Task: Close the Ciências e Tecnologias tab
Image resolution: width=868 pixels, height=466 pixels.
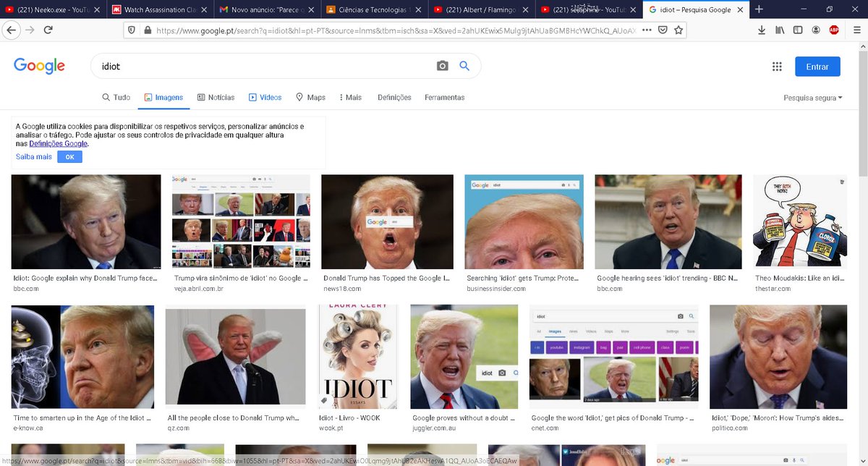Action: coord(418,9)
